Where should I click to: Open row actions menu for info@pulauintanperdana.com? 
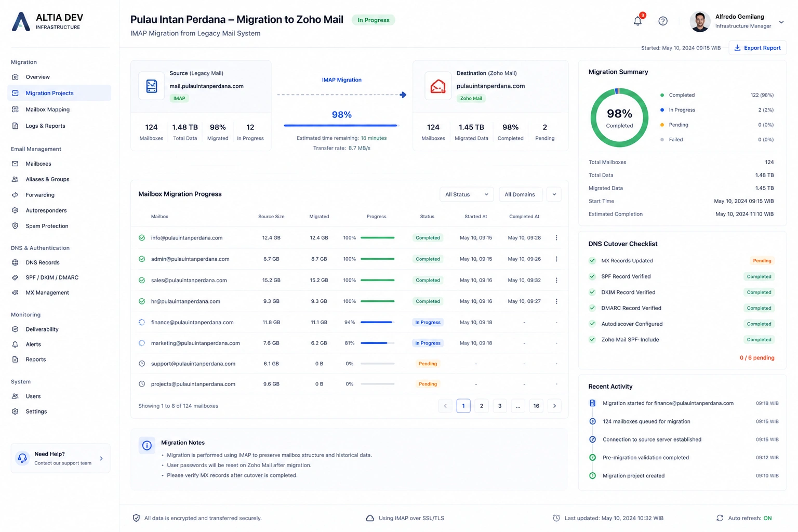pyautogui.click(x=556, y=238)
